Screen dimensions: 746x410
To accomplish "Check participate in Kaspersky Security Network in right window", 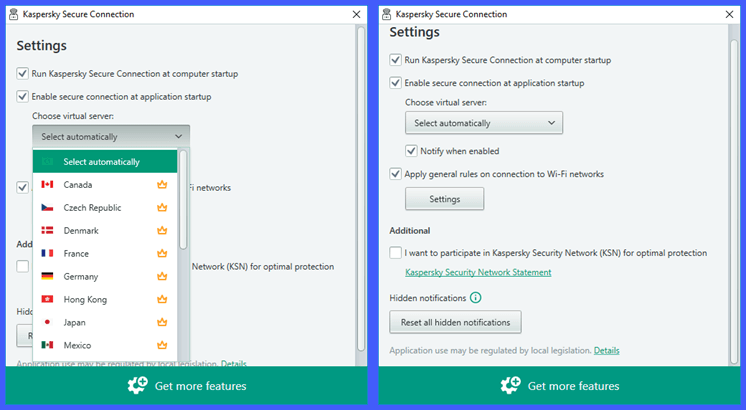I will tap(395, 253).
